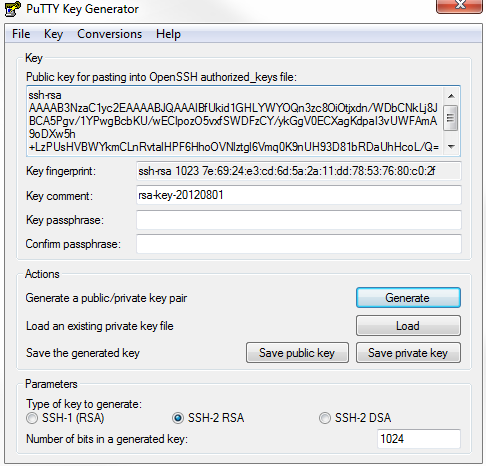
Task: Click the public key scroll down arrow
Action: tap(451, 146)
